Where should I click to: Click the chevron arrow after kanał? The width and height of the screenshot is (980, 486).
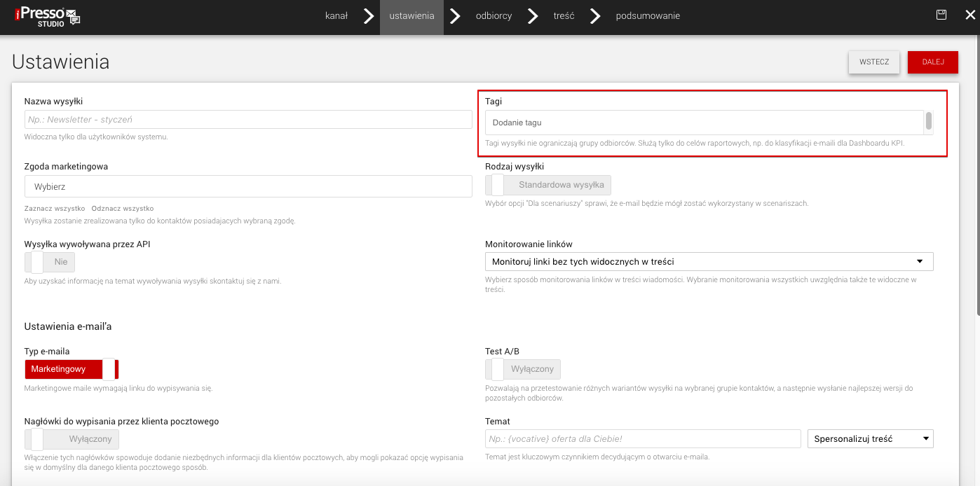tap(369, 16)
